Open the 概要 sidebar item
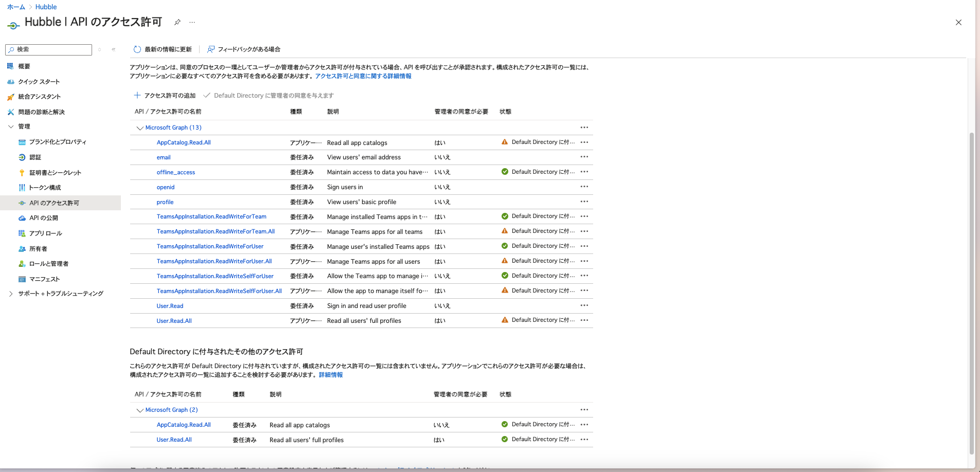This screenshot has width=980, height=472. point(24,66)
